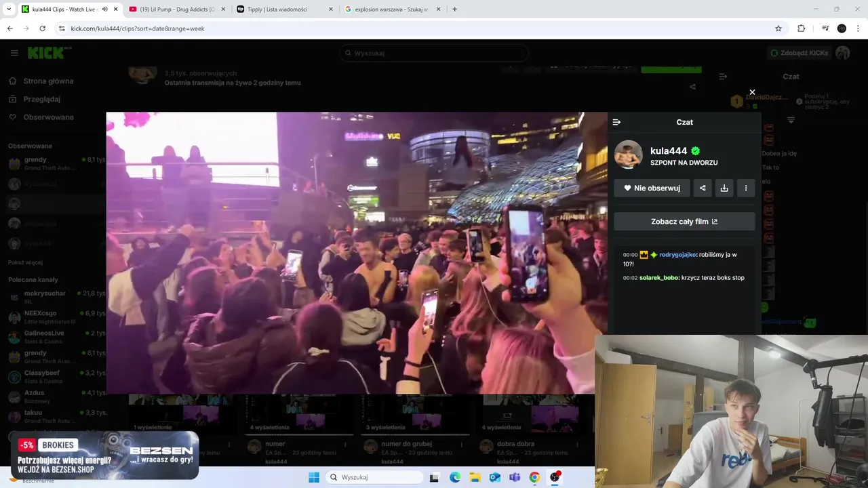Open the Windows Start menu
868x488 pixels.
coord(314,477)
